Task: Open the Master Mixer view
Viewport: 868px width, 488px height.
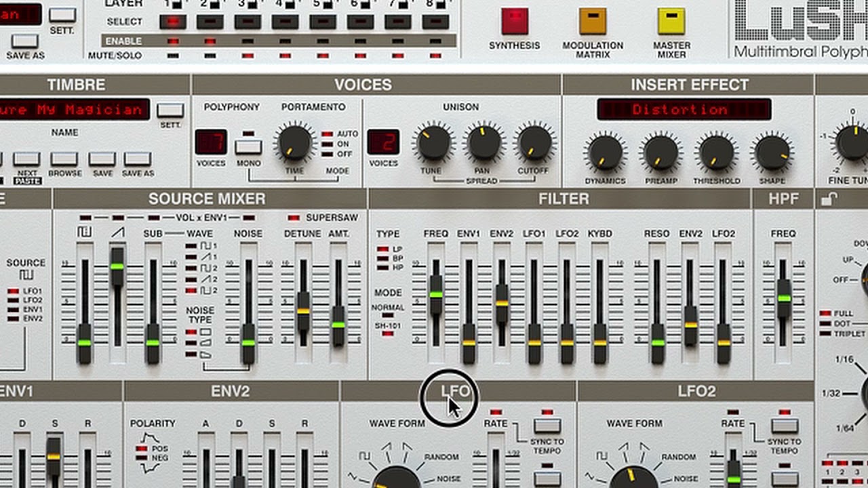Action: coord(671,22)
